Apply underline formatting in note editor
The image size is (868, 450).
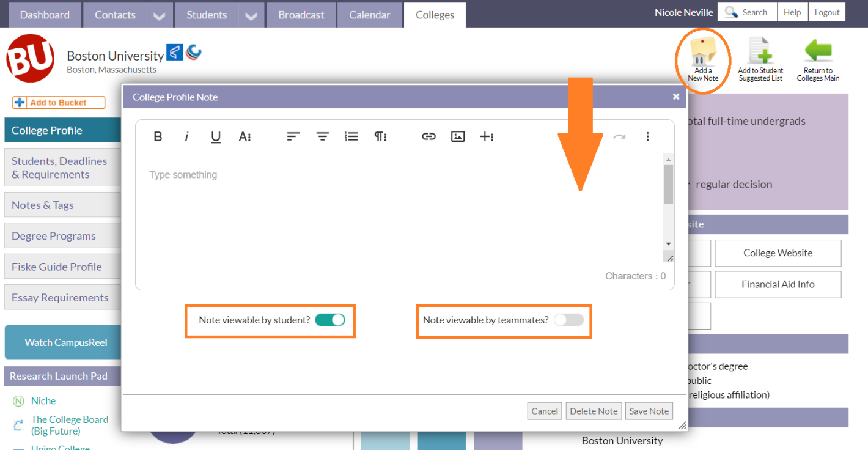tap(216, 136)
